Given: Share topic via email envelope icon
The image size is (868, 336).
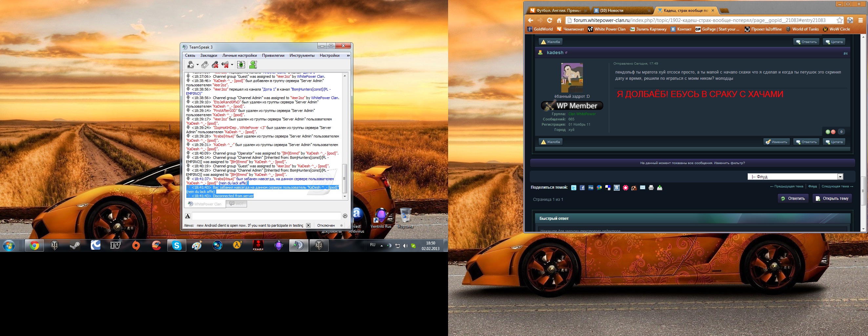Looking at the screenshot, I should [x=643, y=187].
